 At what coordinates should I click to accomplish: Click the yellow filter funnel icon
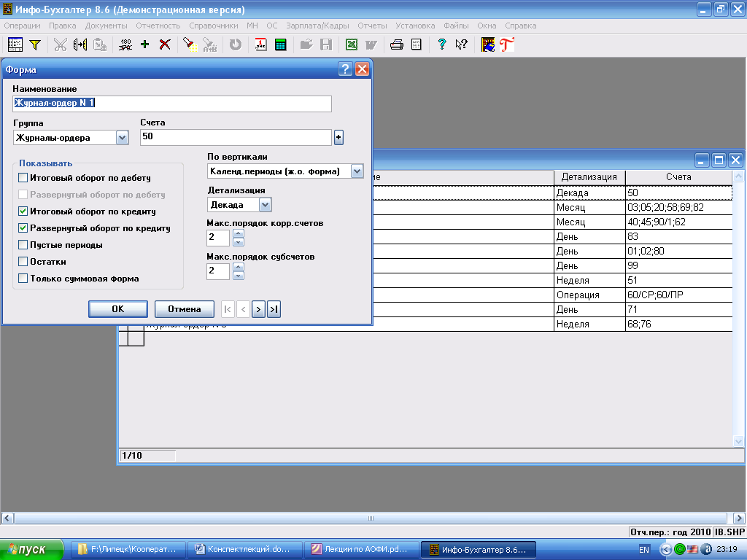tap(35, 44)
